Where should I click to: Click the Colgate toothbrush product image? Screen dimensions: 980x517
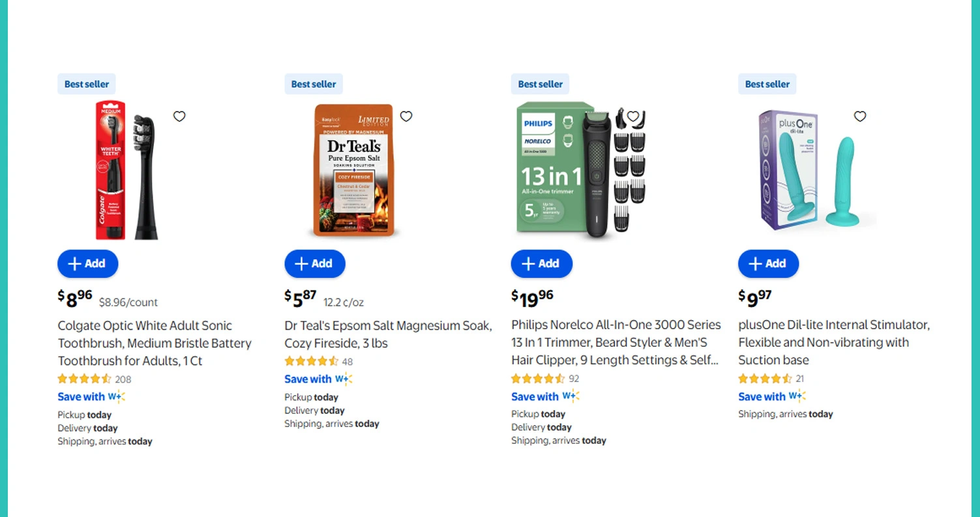coord(127,170)
